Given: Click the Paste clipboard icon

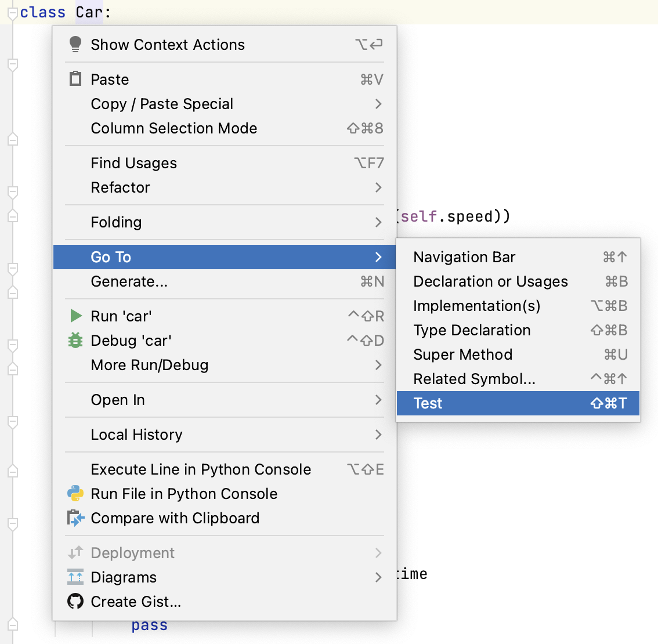Looking at the screenshot, I should point(75,79).
